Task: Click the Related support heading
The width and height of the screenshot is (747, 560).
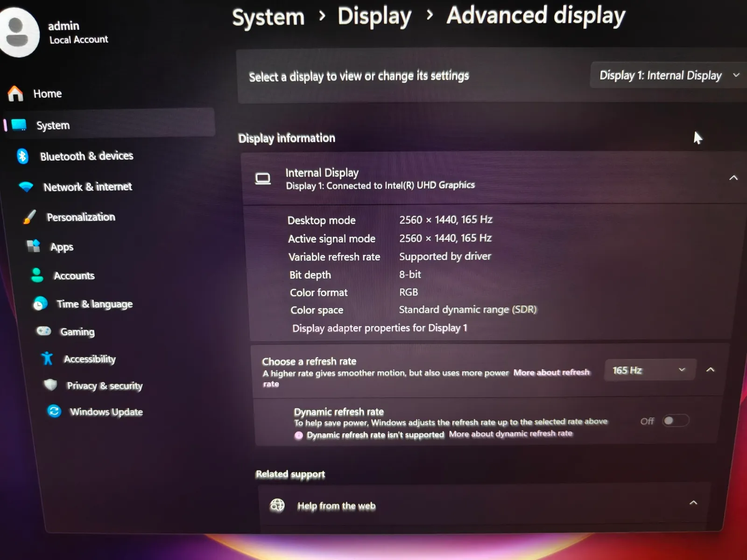Action: click(x=290, y=474)
